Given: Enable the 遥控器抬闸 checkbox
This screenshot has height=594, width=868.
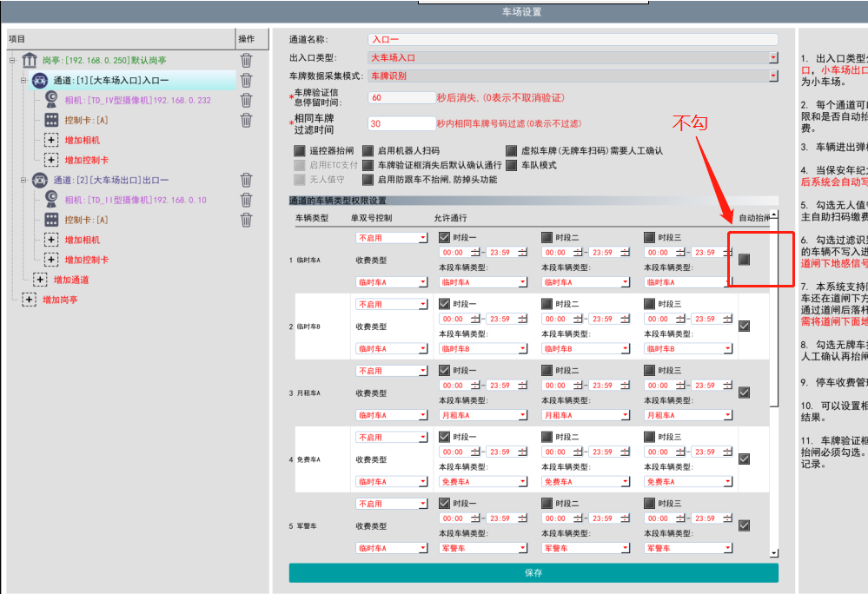Looking at the screenshot, I should click(300, 150).
